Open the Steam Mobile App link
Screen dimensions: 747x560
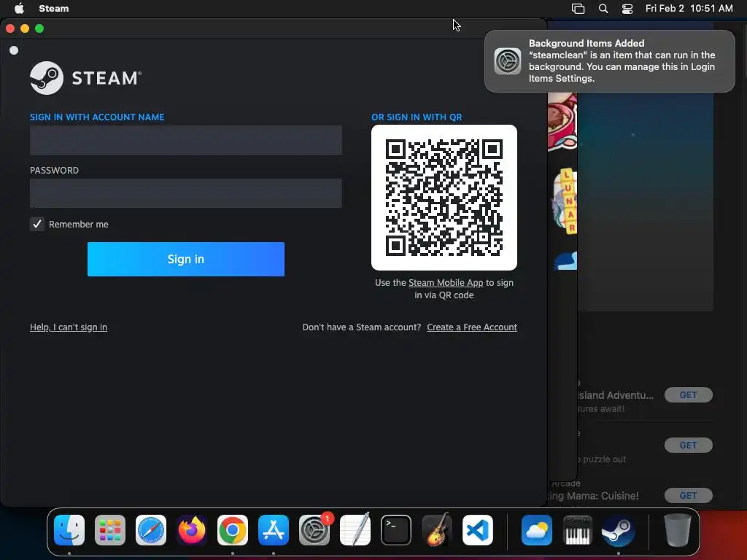pos(446,282)
